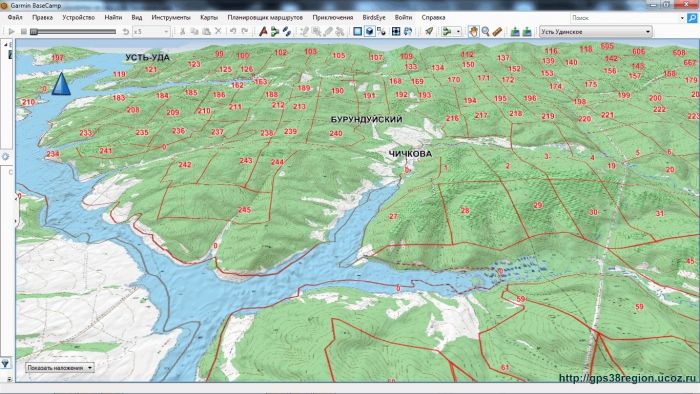Open the BirdsEye menu
The width and height of the screenshot is (700, 394).
coord(374,17)
